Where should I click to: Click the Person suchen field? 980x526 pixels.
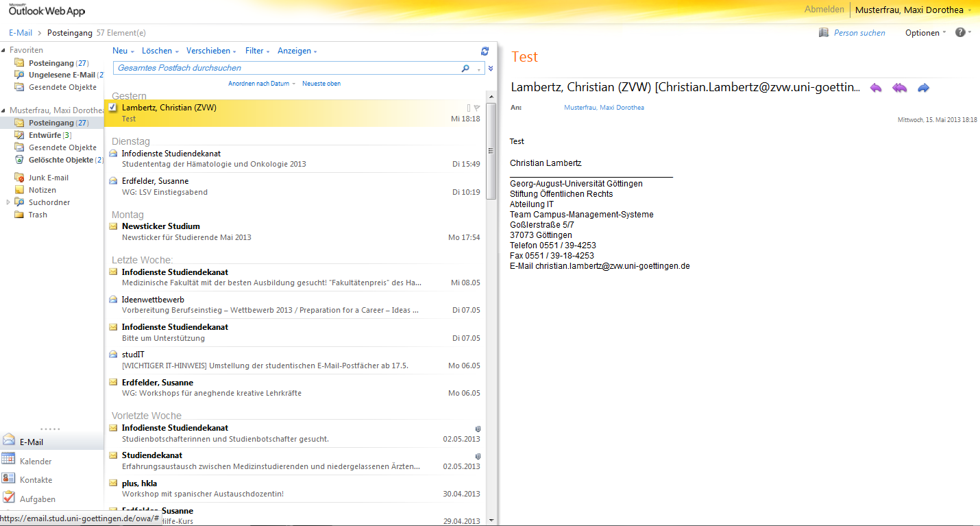859,33
